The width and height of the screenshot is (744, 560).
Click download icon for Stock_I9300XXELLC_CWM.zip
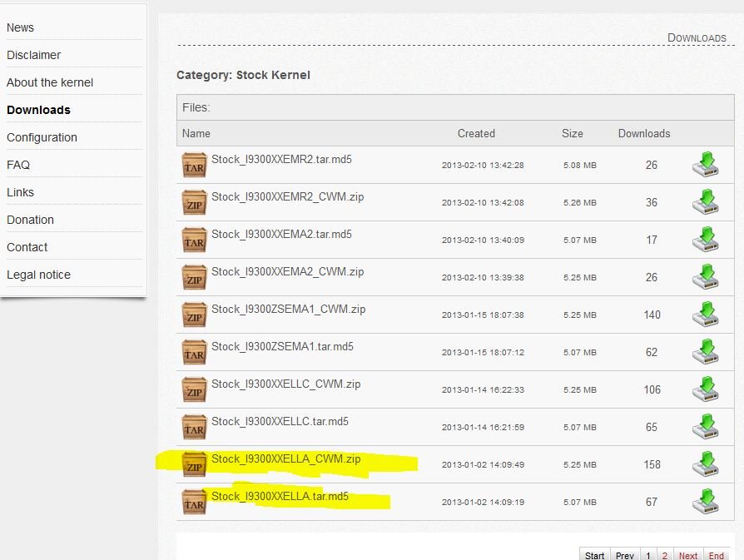click(x=705, y=389)
